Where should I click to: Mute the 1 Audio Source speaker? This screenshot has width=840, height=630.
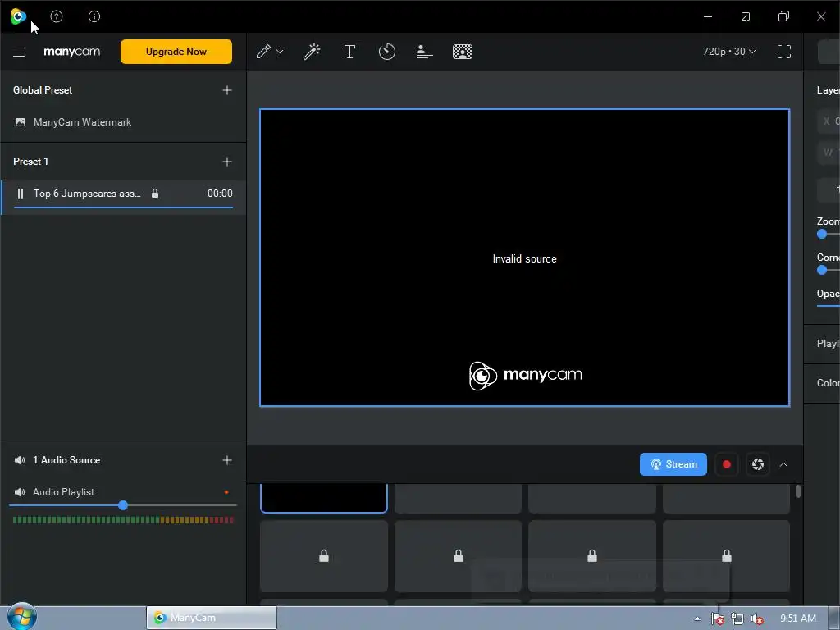click(20, 460)
